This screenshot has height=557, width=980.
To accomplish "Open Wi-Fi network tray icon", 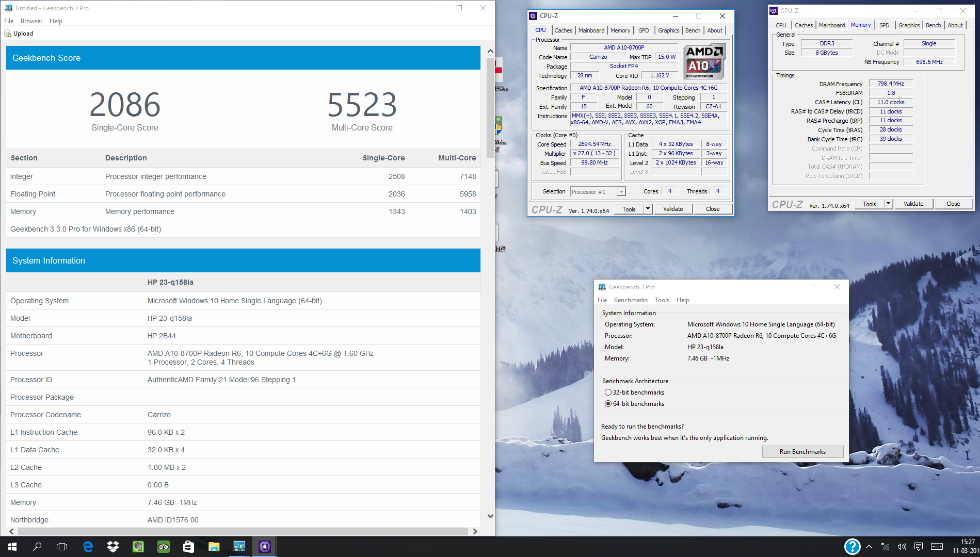I will 886,547.
